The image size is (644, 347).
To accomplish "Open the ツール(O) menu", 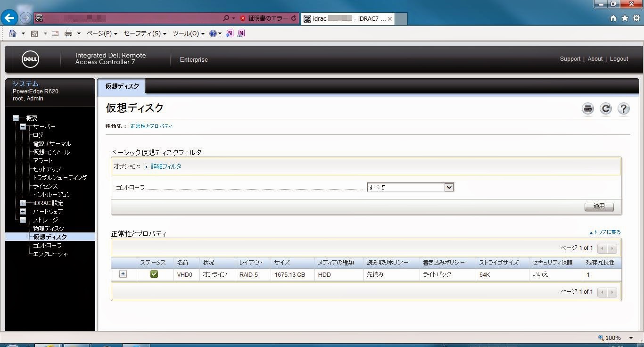I will pyautogui.click(x=188, y=33).
